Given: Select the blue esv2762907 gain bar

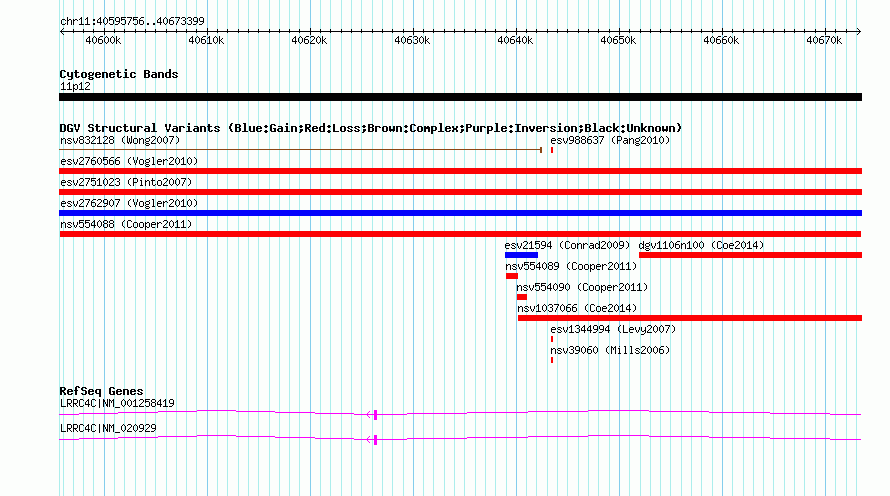Looking at the screenshot, I should click(460, 213).
